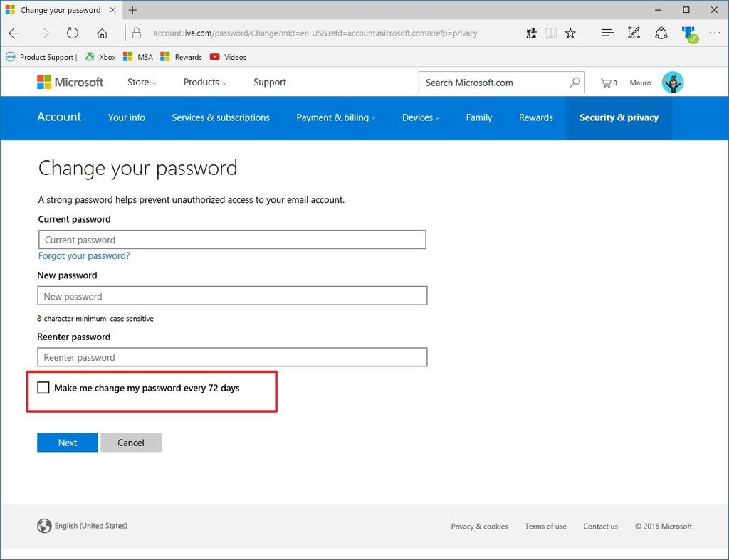This screenshot has height=560, width=729.
Task: Open the Devices dropdown menu
Action: (x=420, y=117)
